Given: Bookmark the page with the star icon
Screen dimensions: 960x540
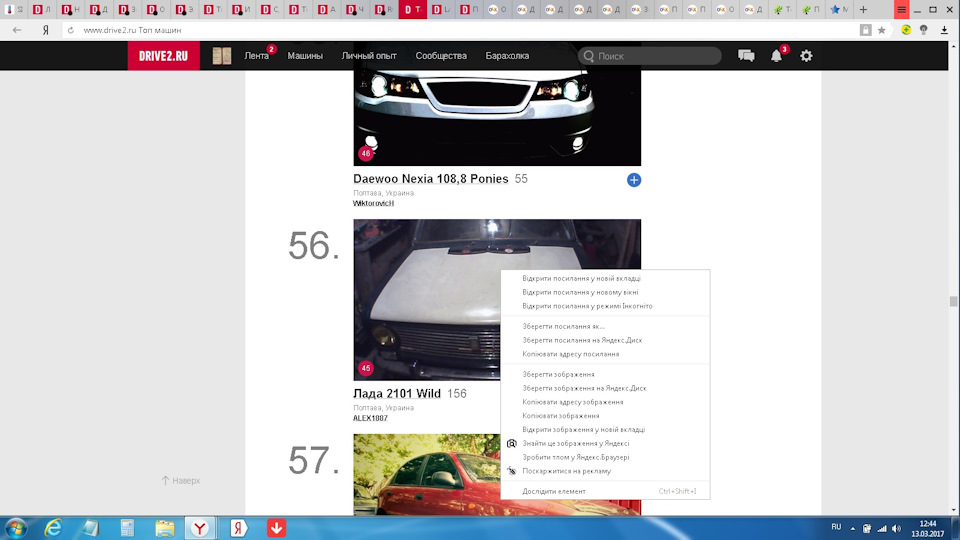Looking at the screenshot, I should [882, 30].
